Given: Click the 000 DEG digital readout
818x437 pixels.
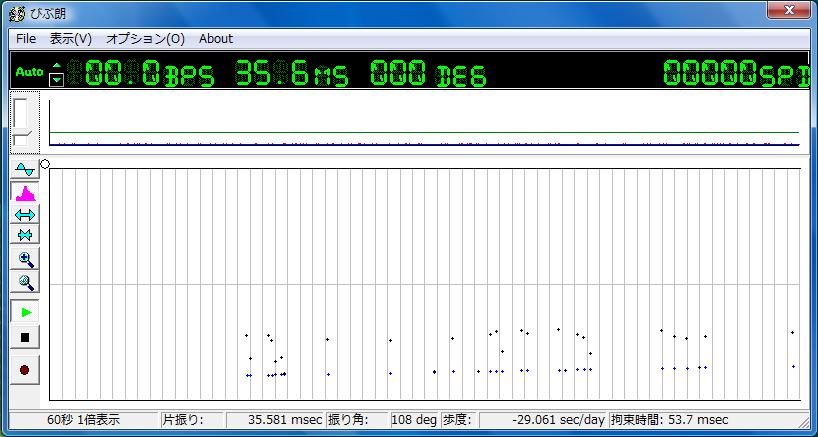Looking at the screenshot, I should pyautogui.click(x=428, y=72).
